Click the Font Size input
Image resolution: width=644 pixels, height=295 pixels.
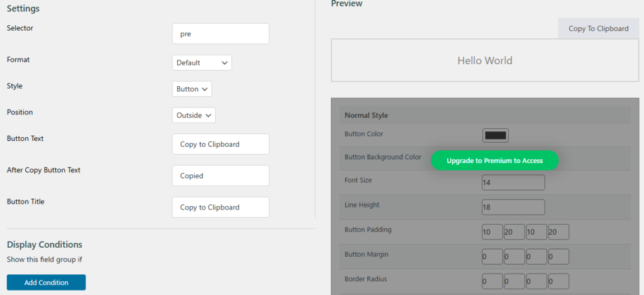(x=513, y=182)
